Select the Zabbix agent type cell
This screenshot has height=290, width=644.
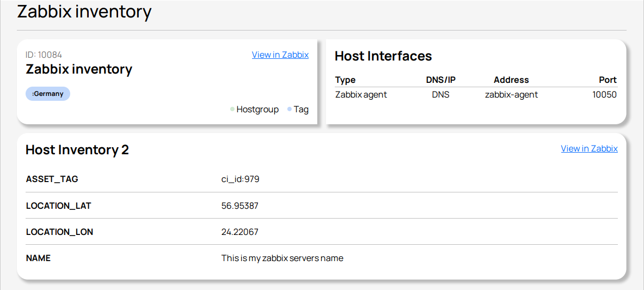point(361,95)
